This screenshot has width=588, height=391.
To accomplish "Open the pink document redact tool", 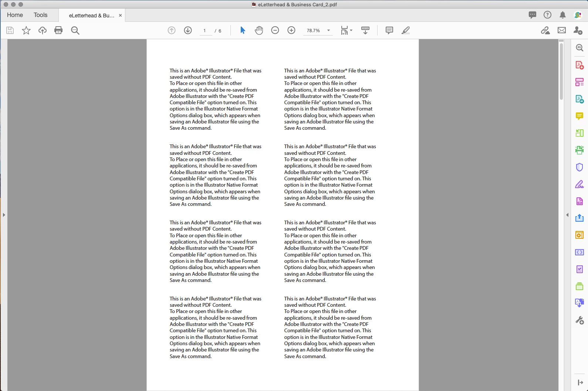I will 579,201.
